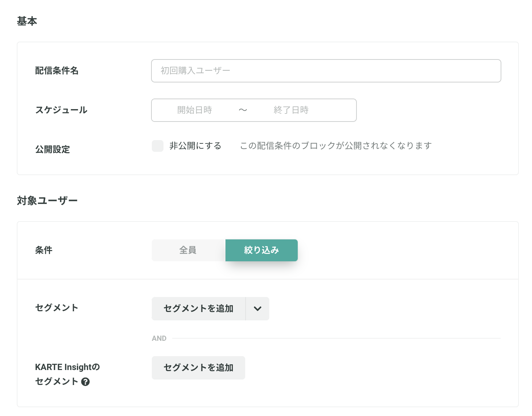Click the 配信条件名 label

pos(57,71)
